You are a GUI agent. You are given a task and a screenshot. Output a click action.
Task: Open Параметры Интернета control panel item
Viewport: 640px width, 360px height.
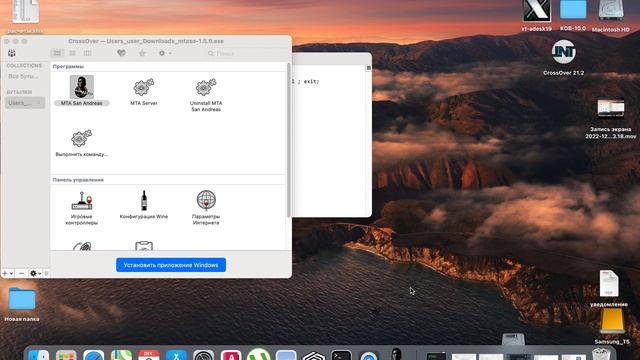pyautogui.click(x=206, y=200)
